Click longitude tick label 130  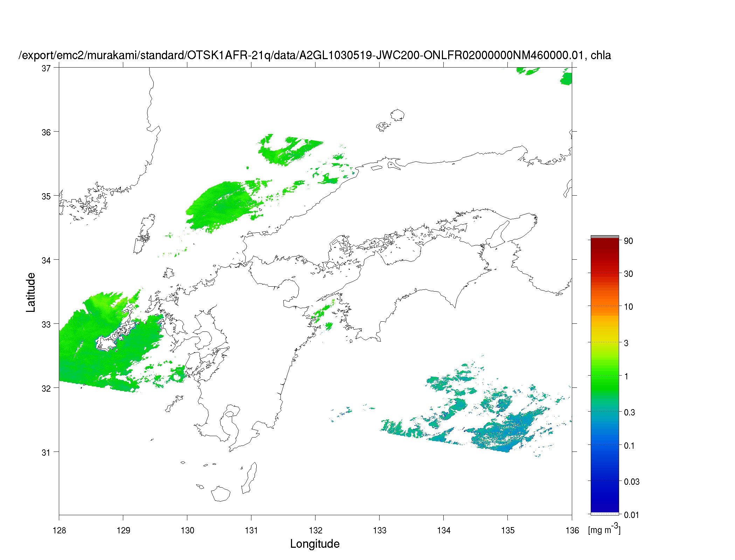[187, 530]
